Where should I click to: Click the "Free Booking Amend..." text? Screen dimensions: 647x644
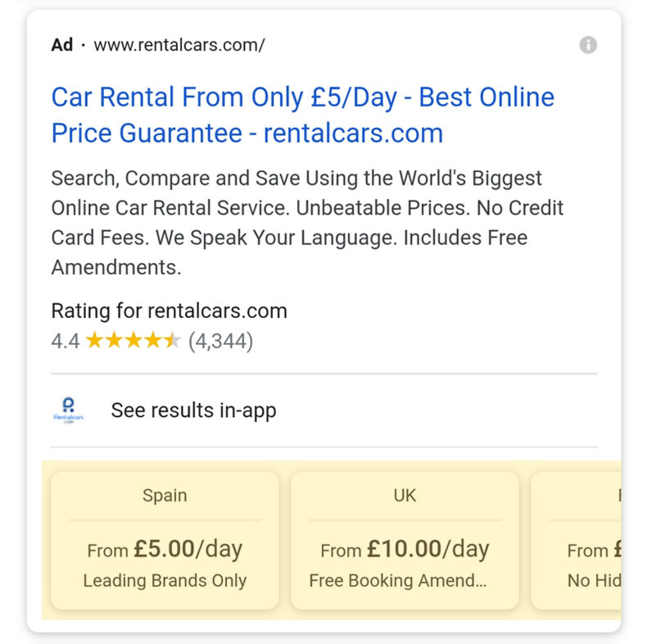pyautogui.click(x=398, y=581)
